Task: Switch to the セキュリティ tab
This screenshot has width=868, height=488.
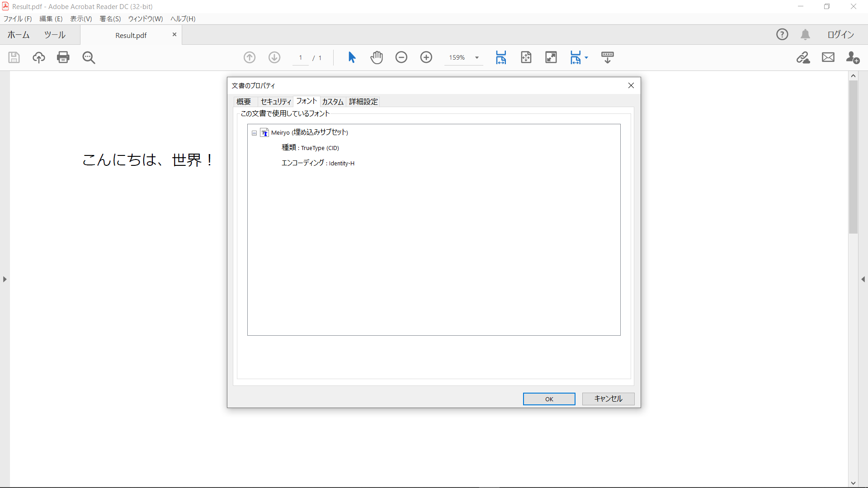Action: [x=276, y=102]
